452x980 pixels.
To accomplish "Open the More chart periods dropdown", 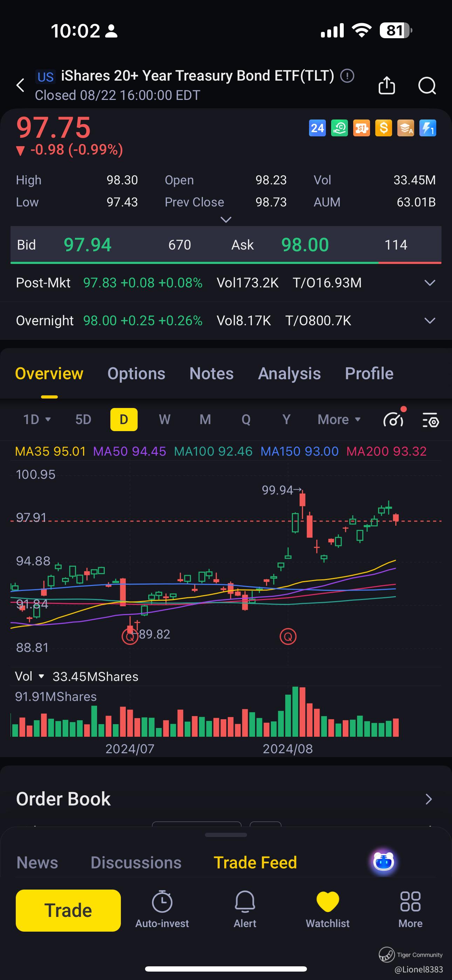I will point(339,419).
